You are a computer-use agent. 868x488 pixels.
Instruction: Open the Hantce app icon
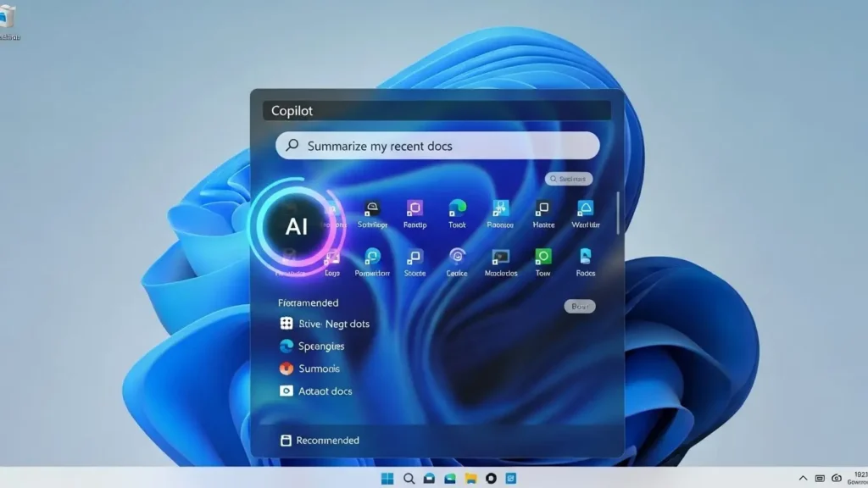pyautogui.click(x=543, y=210)
